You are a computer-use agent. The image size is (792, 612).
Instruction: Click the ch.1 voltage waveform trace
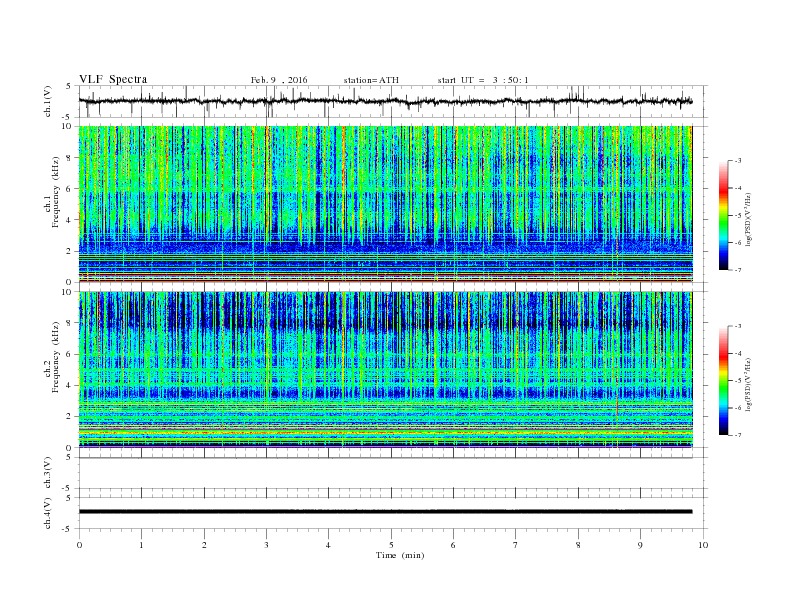pos(385,101)
